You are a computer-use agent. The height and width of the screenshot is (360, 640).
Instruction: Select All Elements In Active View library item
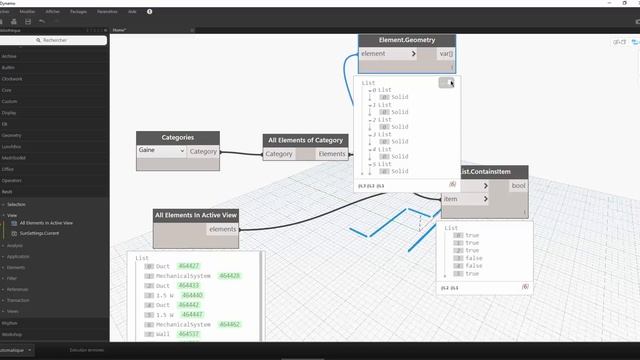tap(46, 223)
